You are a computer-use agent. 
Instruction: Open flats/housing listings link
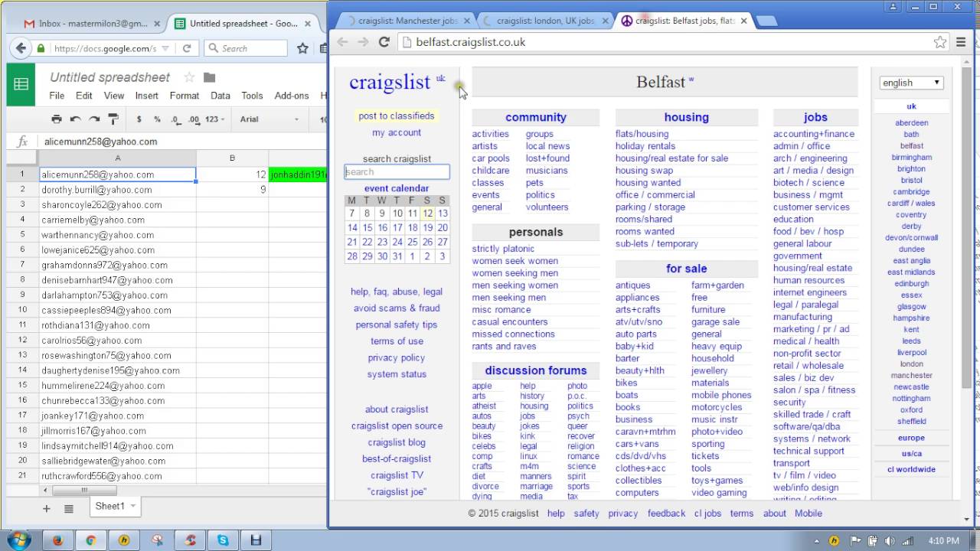point(642,134)
